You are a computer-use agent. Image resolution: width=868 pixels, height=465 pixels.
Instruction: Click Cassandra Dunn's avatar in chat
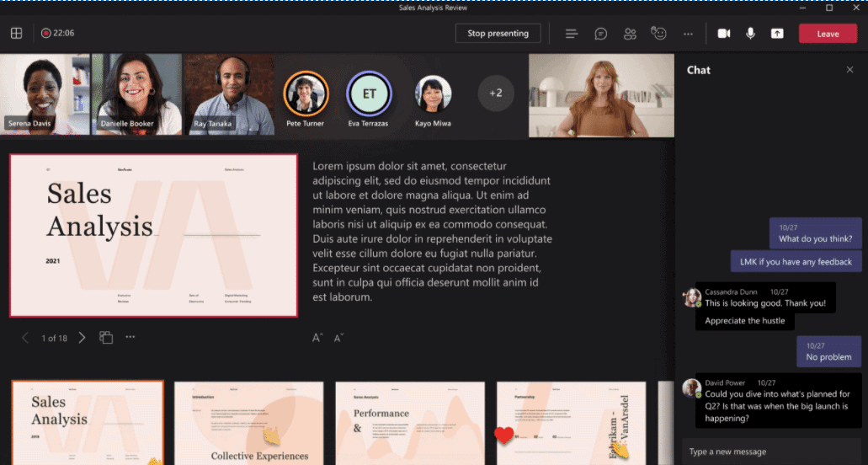point(691,297)
